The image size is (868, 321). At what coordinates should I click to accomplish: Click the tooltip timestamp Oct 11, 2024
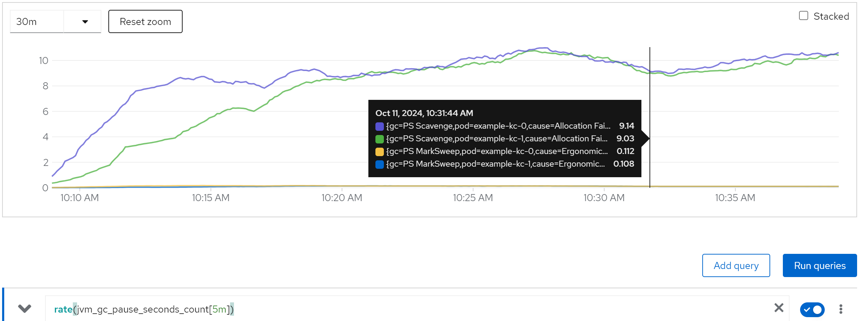point(424,113)
